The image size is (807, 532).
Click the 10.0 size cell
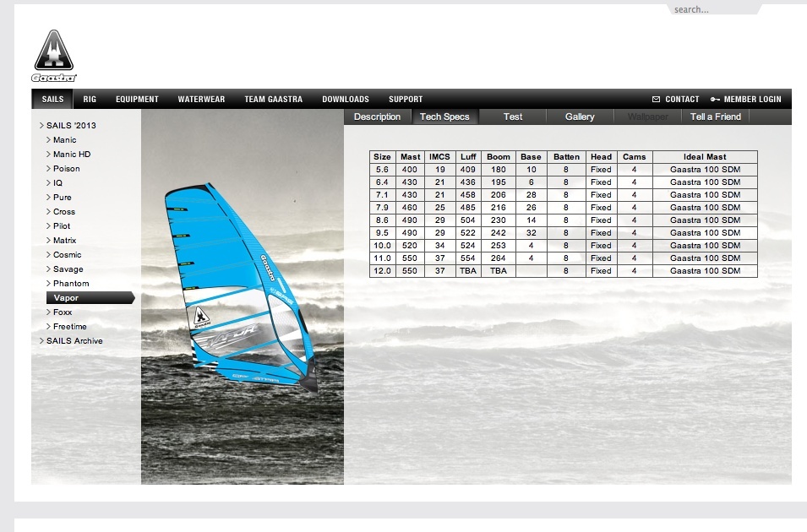click(383, 246)
